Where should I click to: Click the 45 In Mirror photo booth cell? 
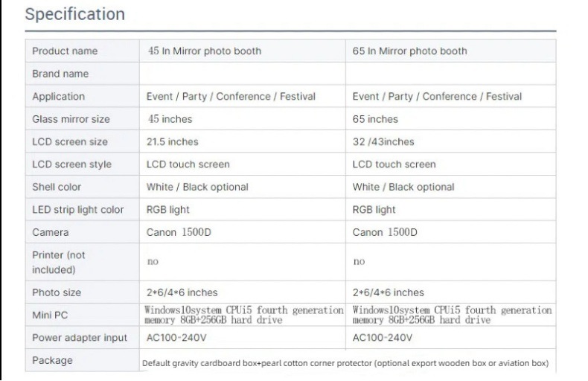tap(205, 51)
